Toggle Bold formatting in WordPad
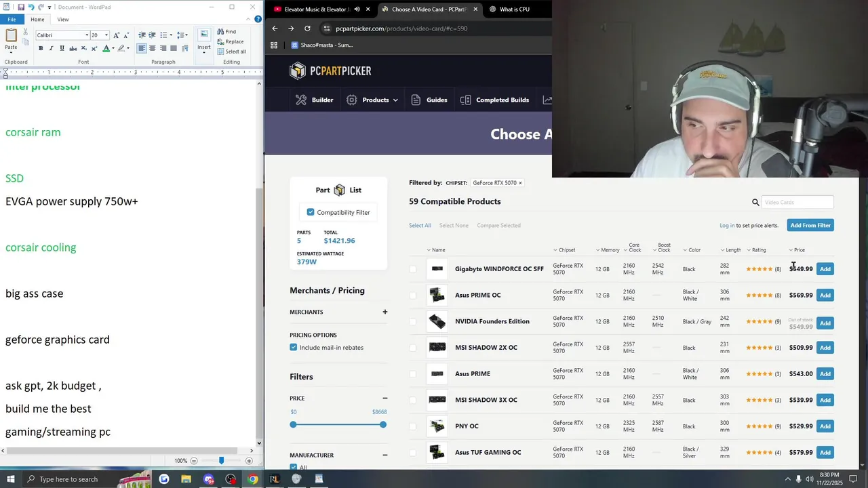 (41, 48)
